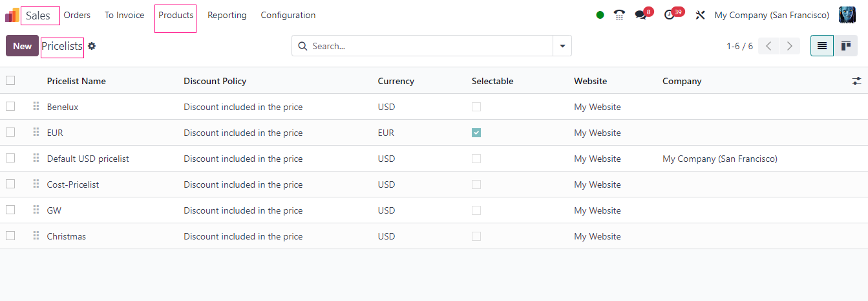Switch to Kanban view

click(845, 46)
